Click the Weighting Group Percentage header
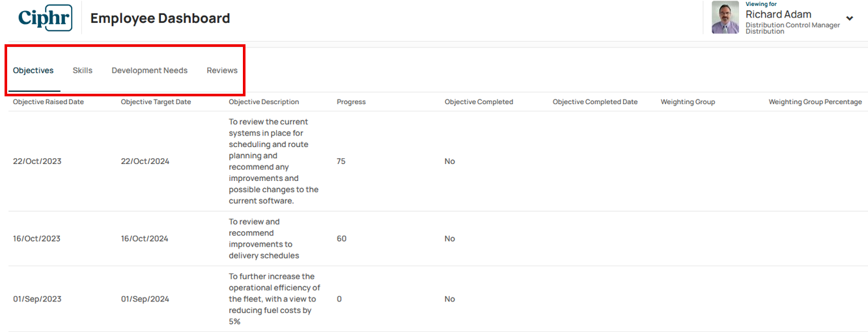Viewport: 868px width, 332px height. pos(815,102)
